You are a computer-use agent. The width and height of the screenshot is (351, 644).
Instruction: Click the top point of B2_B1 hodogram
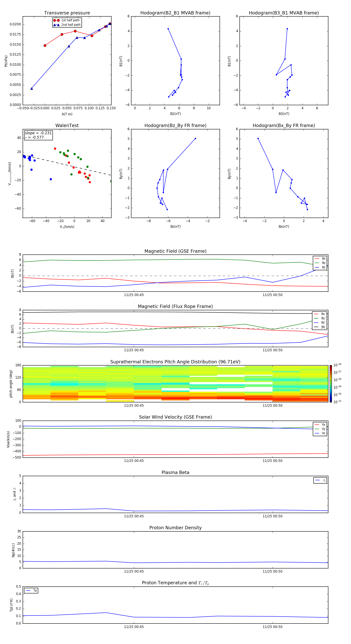point(168,29)
